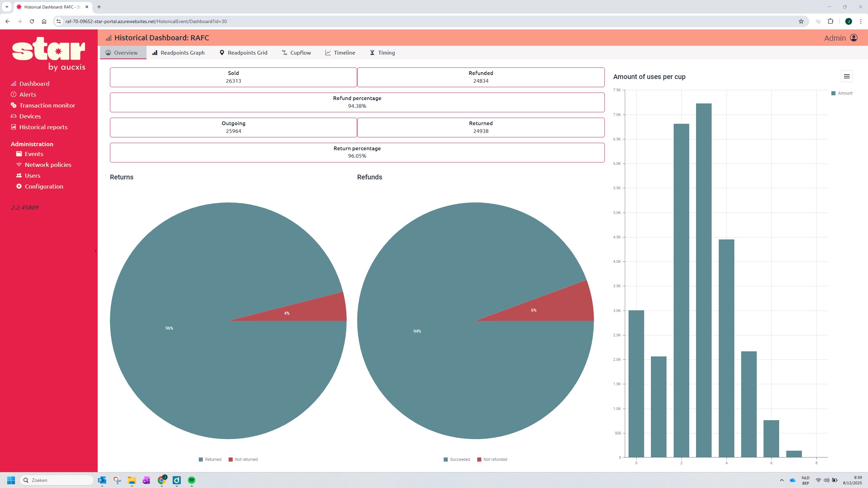Open the Devices page

point(26,116)
